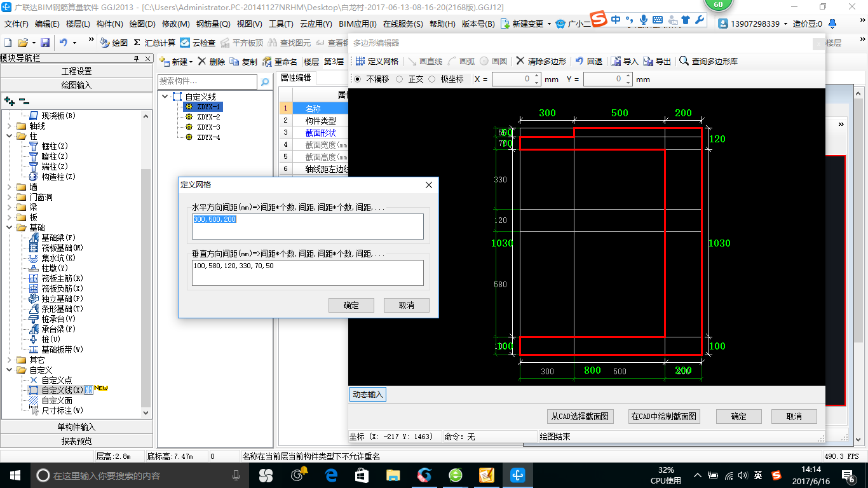
Task: Click the collapse-all minus icon in navigator
Action: (x=24, y=101)
